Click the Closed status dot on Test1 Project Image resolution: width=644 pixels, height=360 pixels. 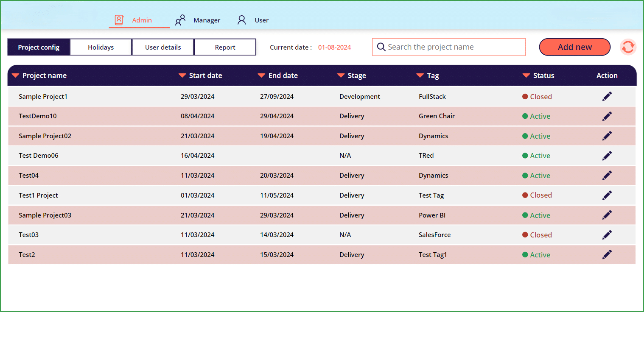526,195
